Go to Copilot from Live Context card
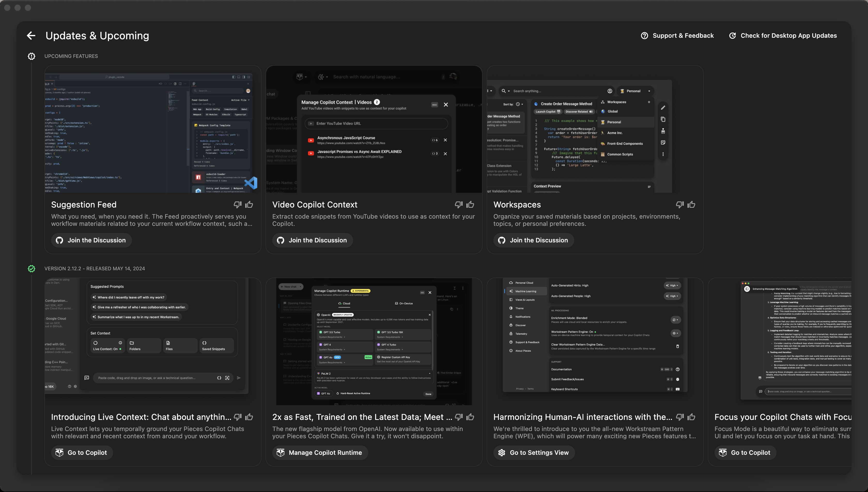 [x=82, y=452]
